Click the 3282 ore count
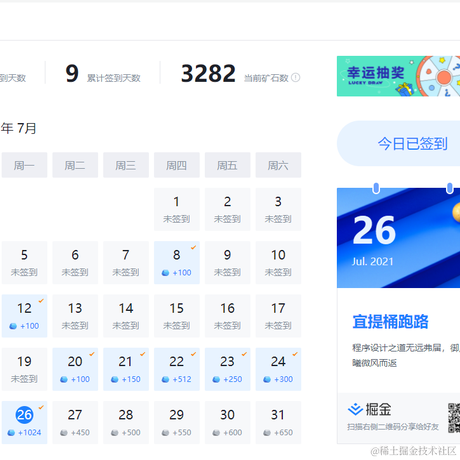This screenshot has height=460, width=460. point(208,74)
